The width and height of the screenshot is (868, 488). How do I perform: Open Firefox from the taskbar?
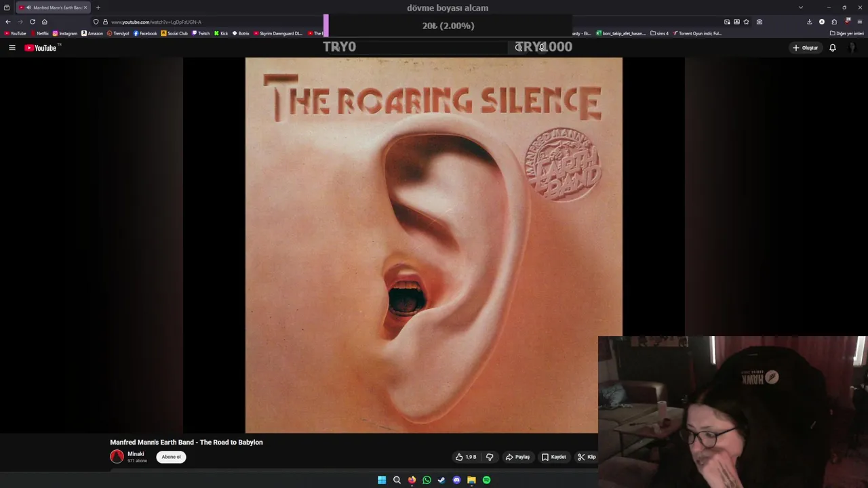(412, 480)
